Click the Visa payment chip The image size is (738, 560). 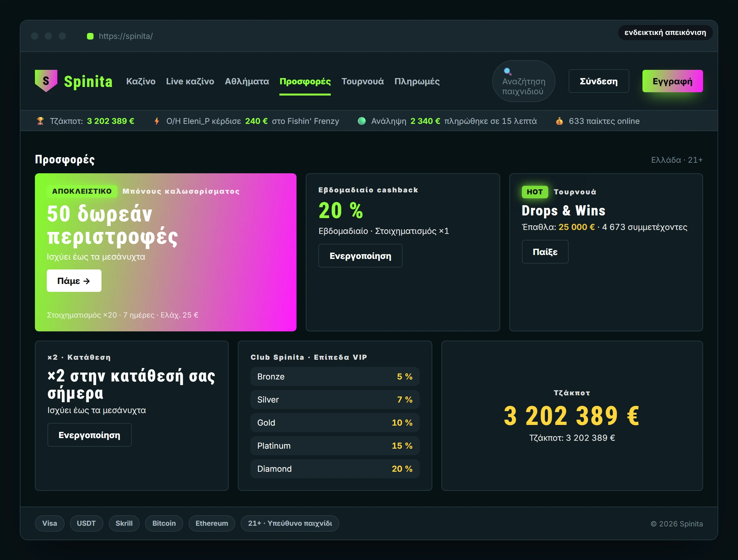click(x=50, y=523)
